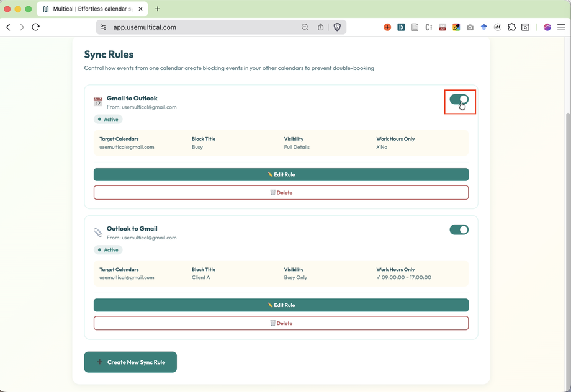Click 'Busy Only' visibility value
The image size is (571, 392).
point(295,277)
